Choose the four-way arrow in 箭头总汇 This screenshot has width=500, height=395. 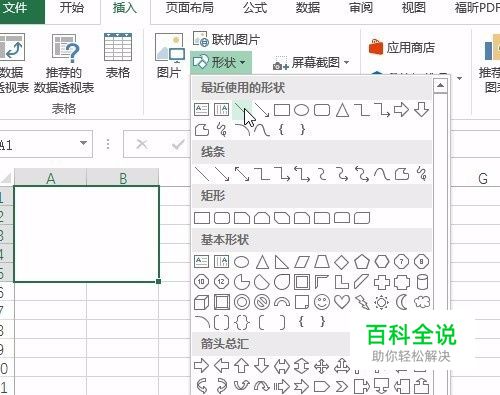pyautogui.click(x=322, y=366)
